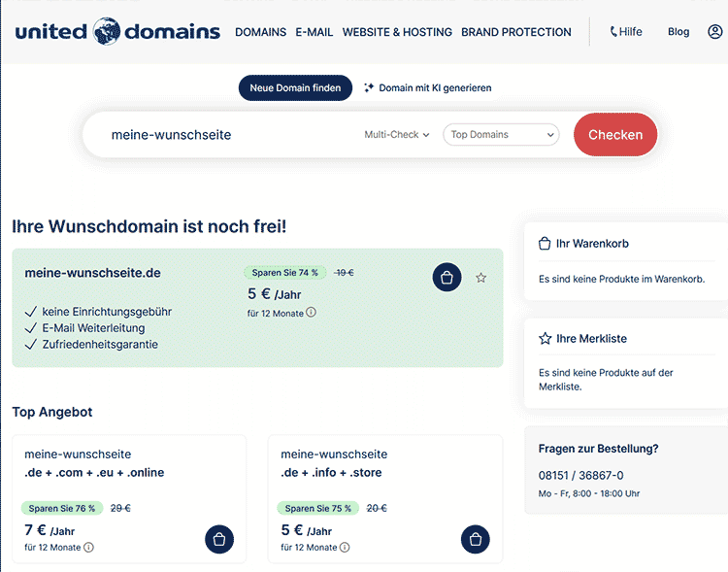Open the E-MAIL menu
Viewport: 728px width, 572px height.
(x=314, y=32)
